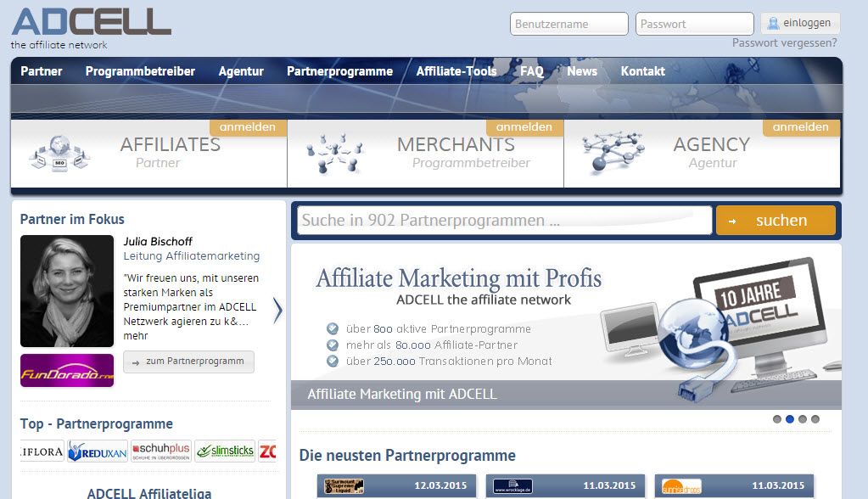Open the MERCHANTS Programmbetreiber heading
This screenshot has height=499, width=868.
point(462,152)
